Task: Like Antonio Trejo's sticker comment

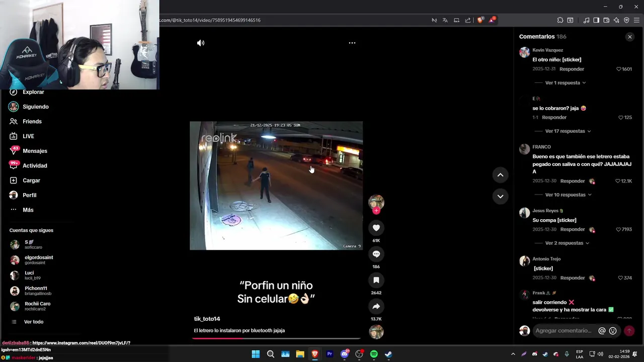Action: click(x=621, y=278)
